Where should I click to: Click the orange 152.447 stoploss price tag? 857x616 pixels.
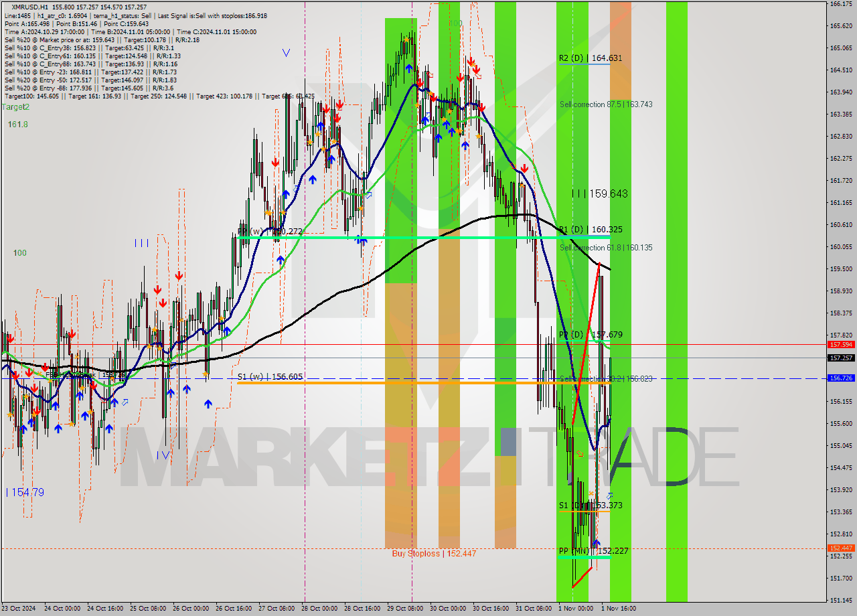coord(841,548)
